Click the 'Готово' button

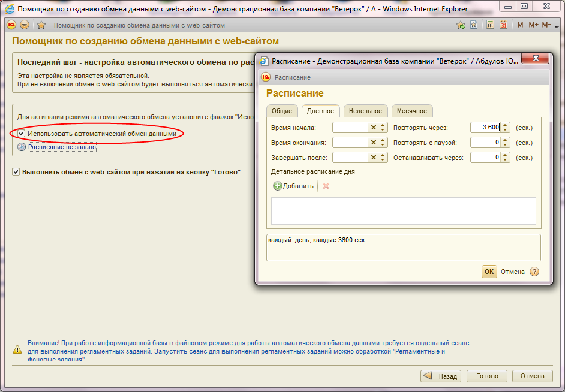(x=487, y=376)
